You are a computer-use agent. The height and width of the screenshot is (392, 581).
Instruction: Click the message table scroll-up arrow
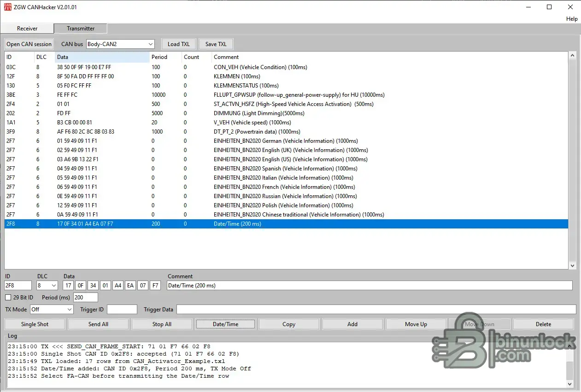(573, 56)
